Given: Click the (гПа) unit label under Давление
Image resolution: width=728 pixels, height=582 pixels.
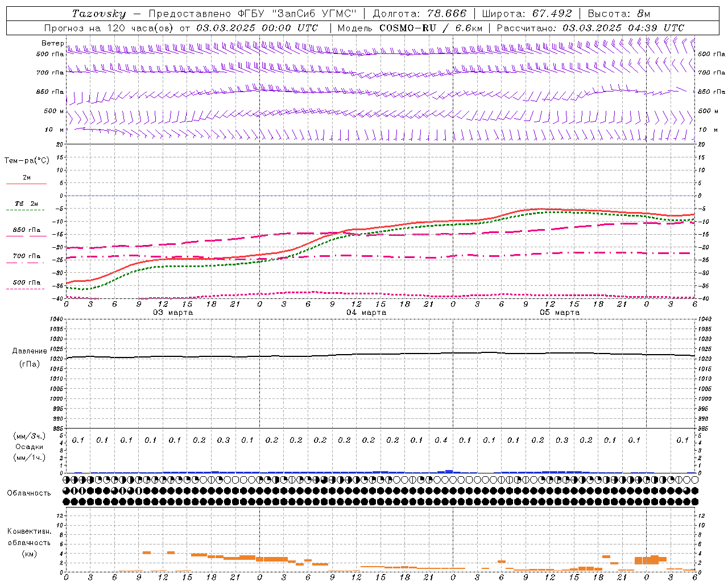Looking at the screenshot, I should [30, 364].
